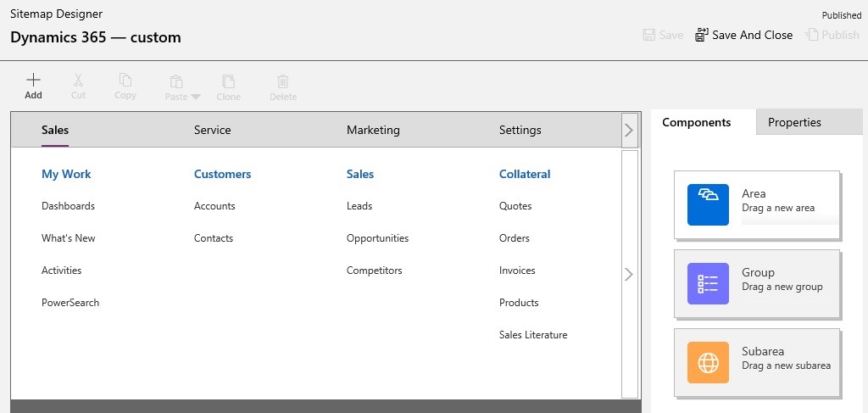
Task: Select the Customers group header
Action: click(x=223, y=175)
